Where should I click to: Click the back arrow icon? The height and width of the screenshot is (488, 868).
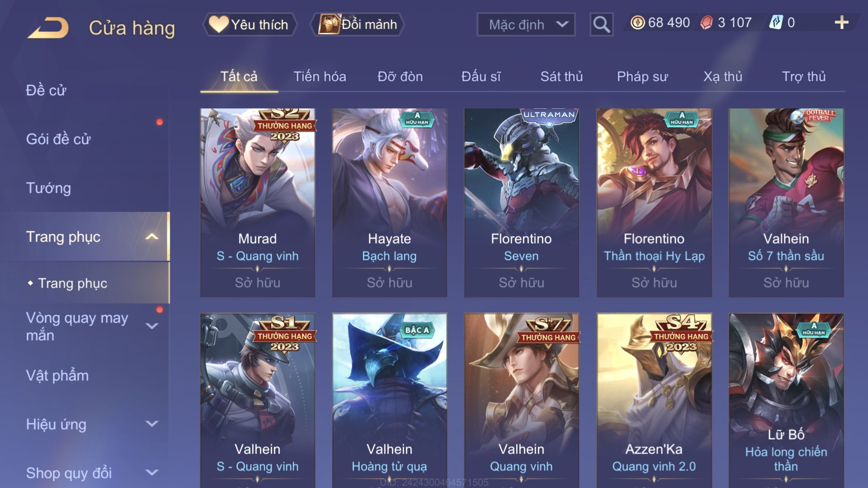[x=48, y=28]
